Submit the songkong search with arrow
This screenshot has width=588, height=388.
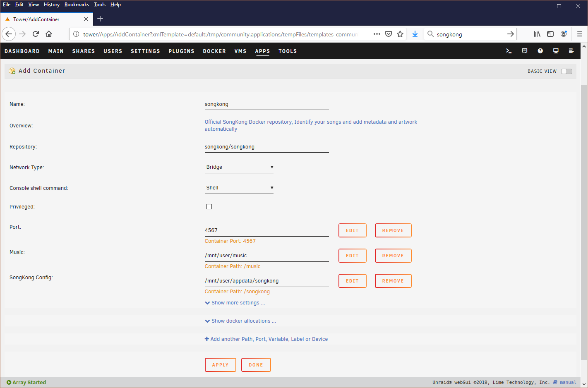tap(511, 34)
